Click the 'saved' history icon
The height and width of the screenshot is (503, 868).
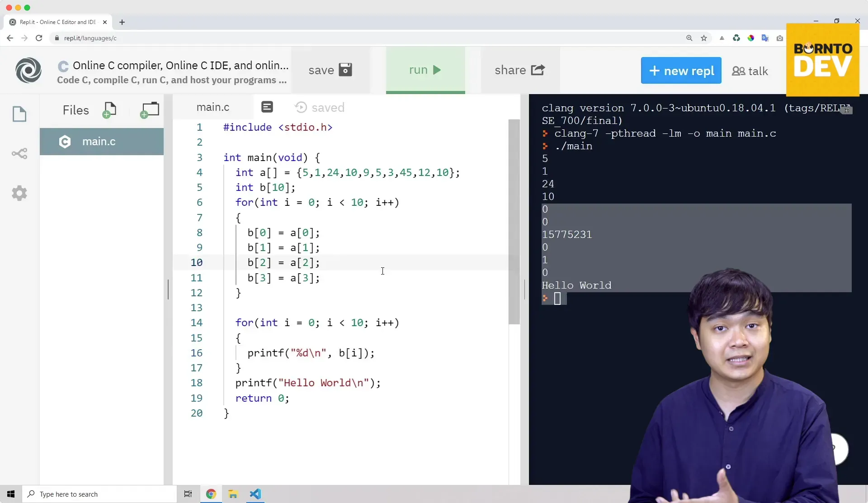pos(300,107)
